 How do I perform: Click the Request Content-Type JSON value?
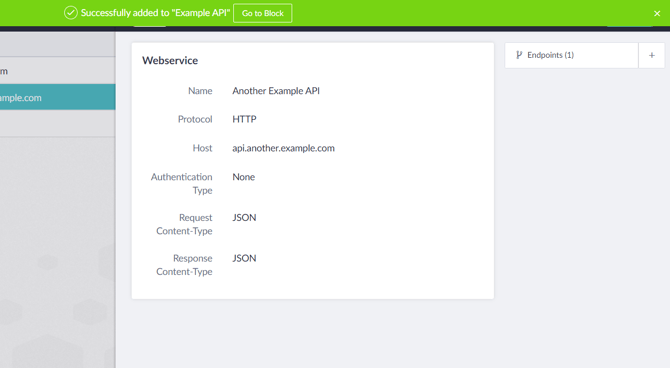244,218
